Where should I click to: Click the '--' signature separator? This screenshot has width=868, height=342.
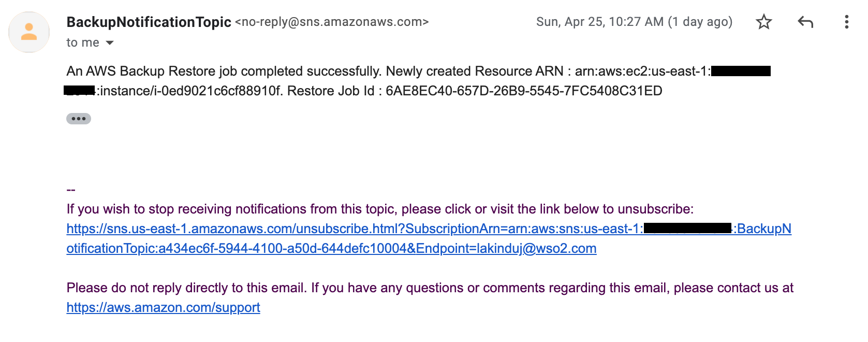coord(71,190)
